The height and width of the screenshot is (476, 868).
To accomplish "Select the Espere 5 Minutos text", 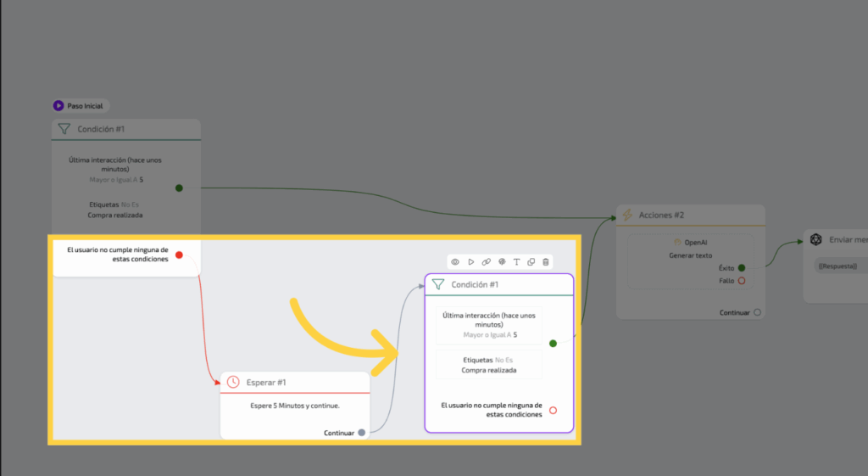I will point(295,406).
